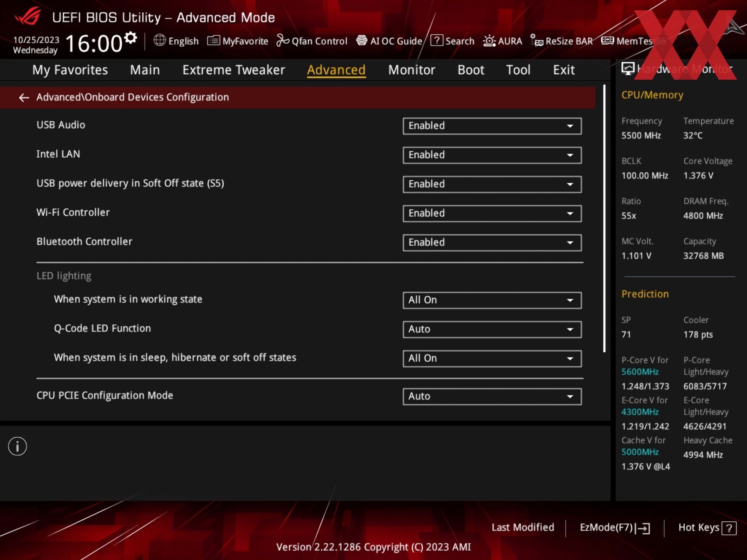Open the Boot tab
Screen dimensions: 747x560
point(471,70)
